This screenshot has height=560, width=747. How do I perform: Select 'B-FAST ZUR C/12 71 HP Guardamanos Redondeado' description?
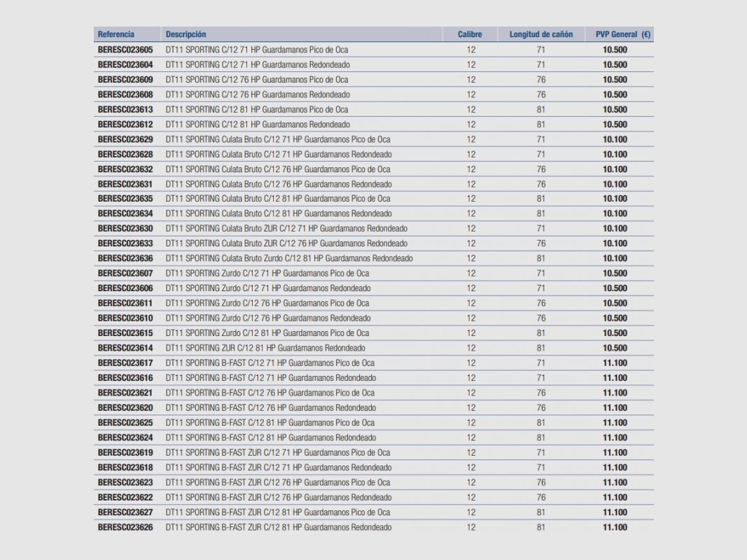tap(279, 468)
